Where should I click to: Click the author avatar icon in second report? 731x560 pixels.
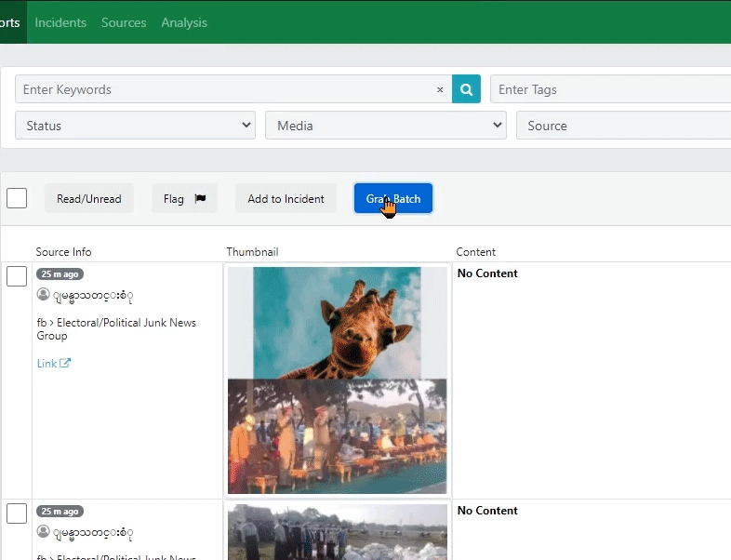coord(44,531)
